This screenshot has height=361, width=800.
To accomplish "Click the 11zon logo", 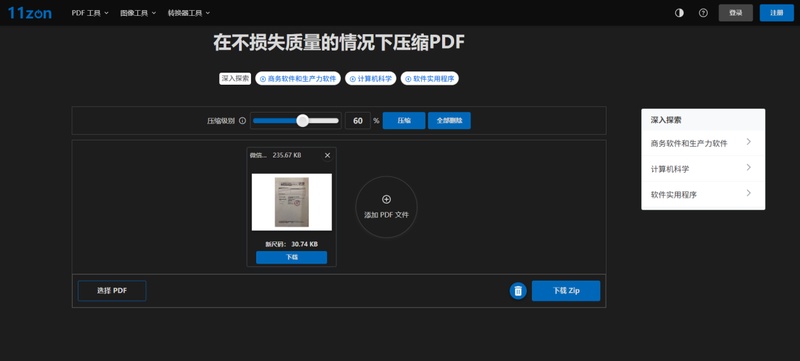I will tap(30, 13).
